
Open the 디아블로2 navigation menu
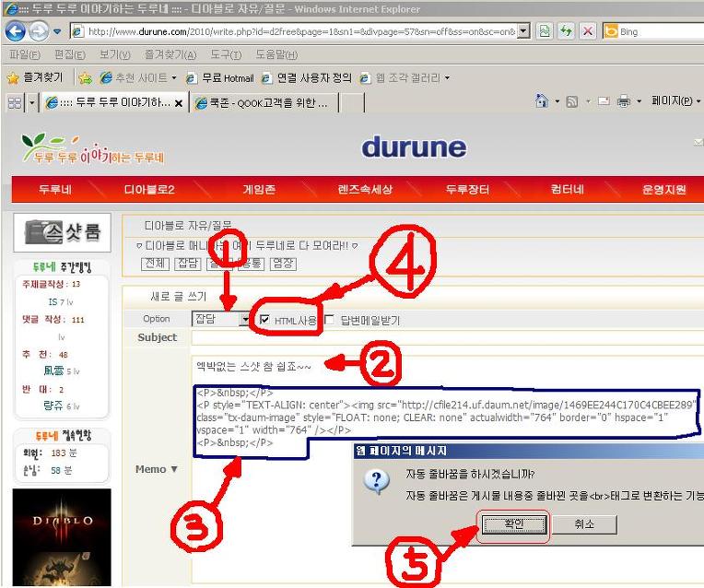(x=149, y=189)
